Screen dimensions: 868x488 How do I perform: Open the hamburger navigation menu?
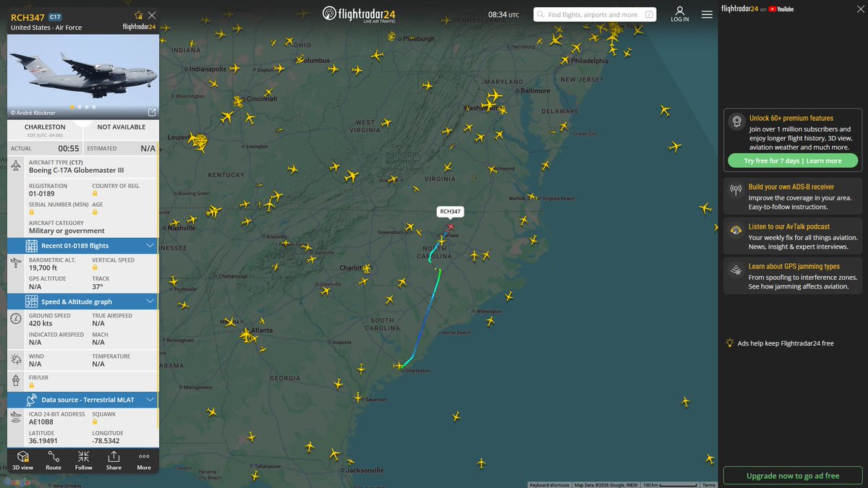click(x=707, y=14)
